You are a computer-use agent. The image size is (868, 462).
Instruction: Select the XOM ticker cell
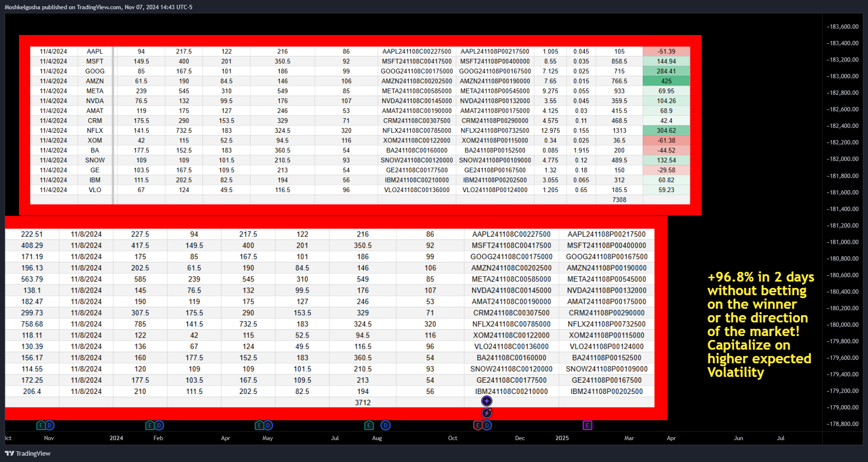pyautogui.click(x=95, y=141)
